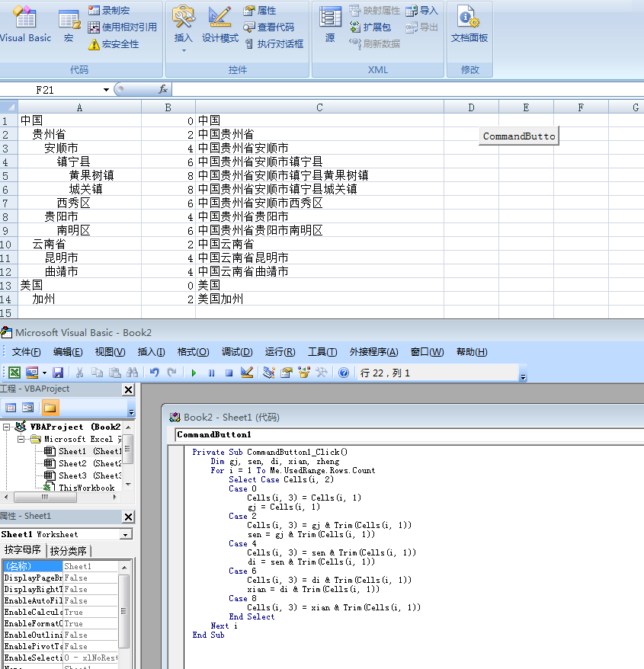Toggle 设计模式 design mode
Screen dimensions: 644x669
coord(219,24)
